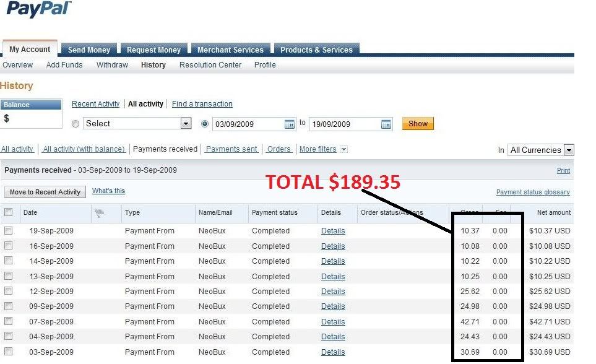
Task: Expand the More filters dropdown arrow
Action: point(343,149)
